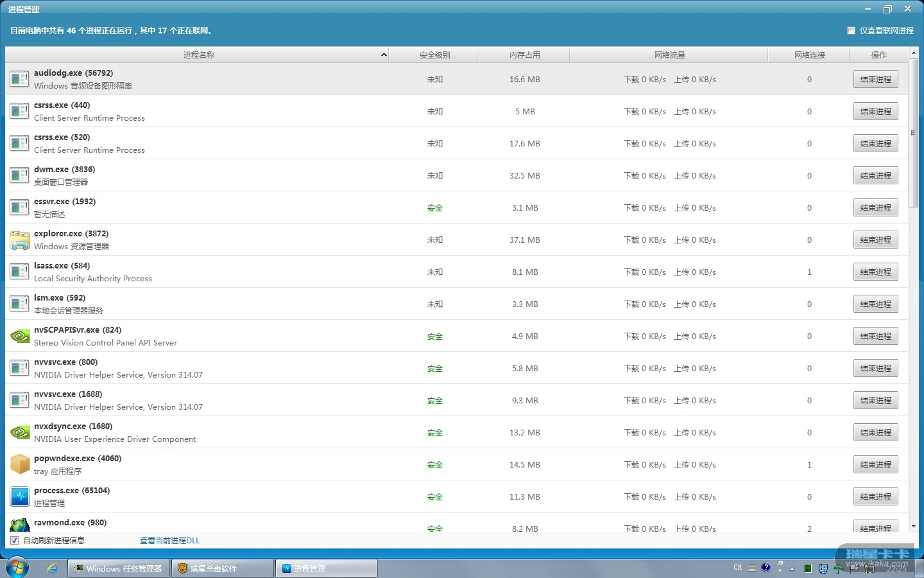
Task: Click the blue help question mark icon
Action: [x=766, y=568]
